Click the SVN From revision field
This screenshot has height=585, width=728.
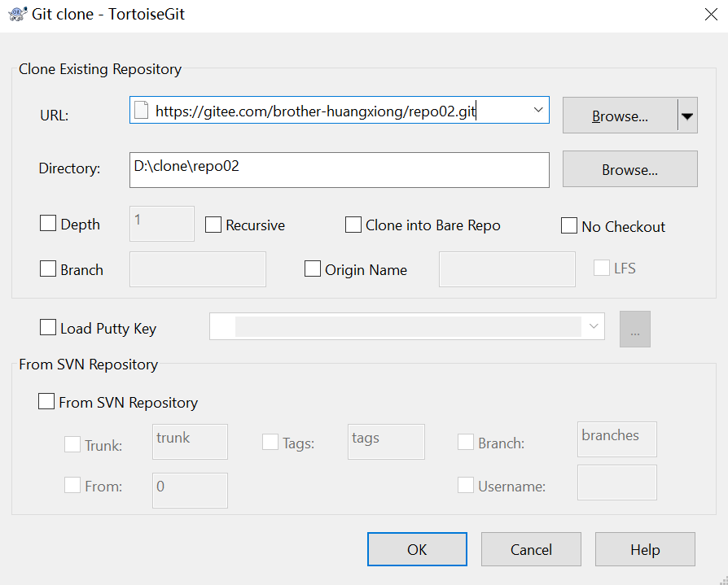pos(190,491)
